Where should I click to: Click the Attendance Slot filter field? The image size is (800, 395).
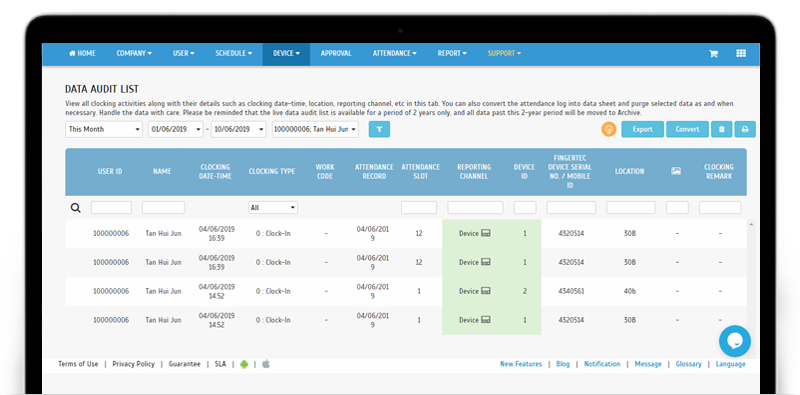click(419, 208)
